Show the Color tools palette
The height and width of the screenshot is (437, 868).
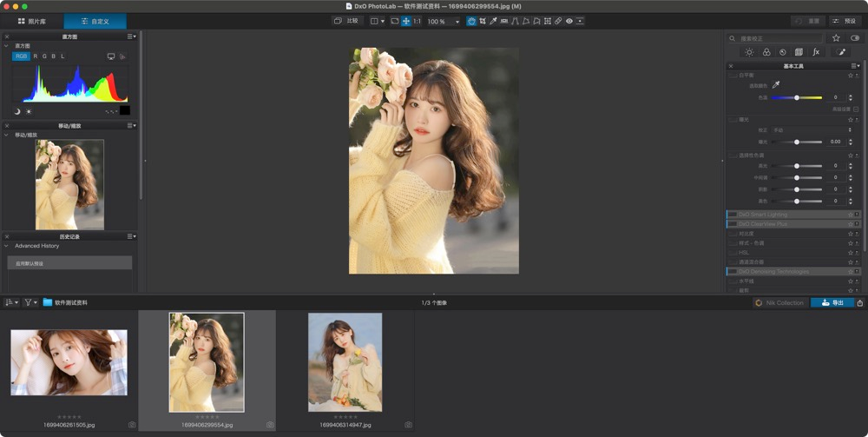coord(766,52)
